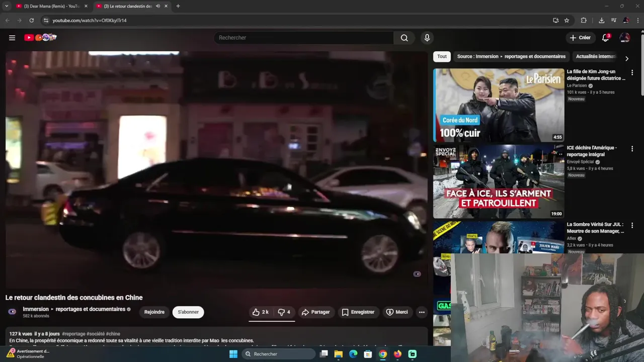Expand the video description box
This screenshot has width=644, height=362.
click(216, 337)
